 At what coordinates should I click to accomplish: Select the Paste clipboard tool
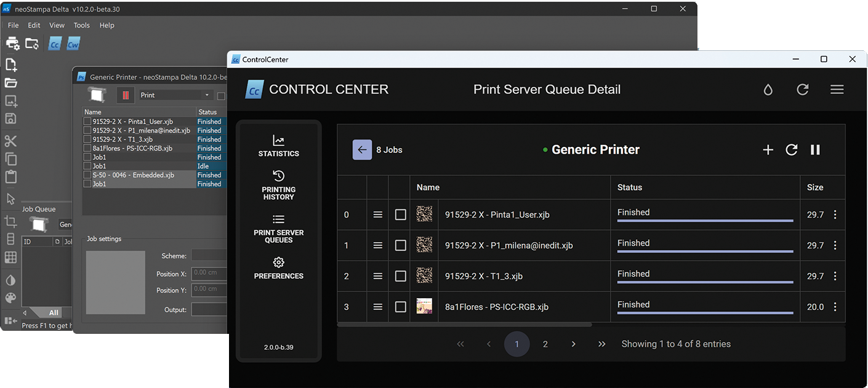(x=10, y=177)
